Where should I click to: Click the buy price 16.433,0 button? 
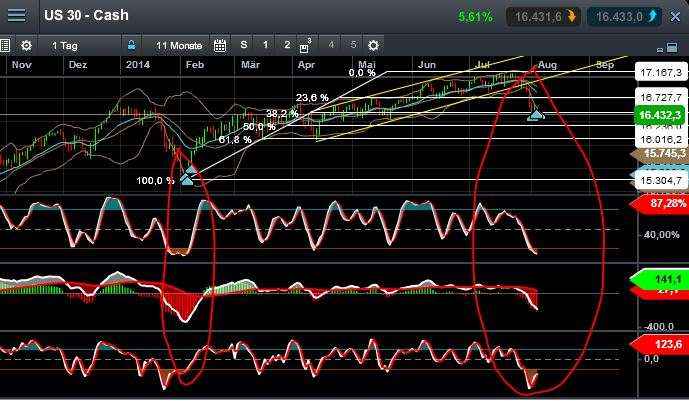click(x=625, y=17)
